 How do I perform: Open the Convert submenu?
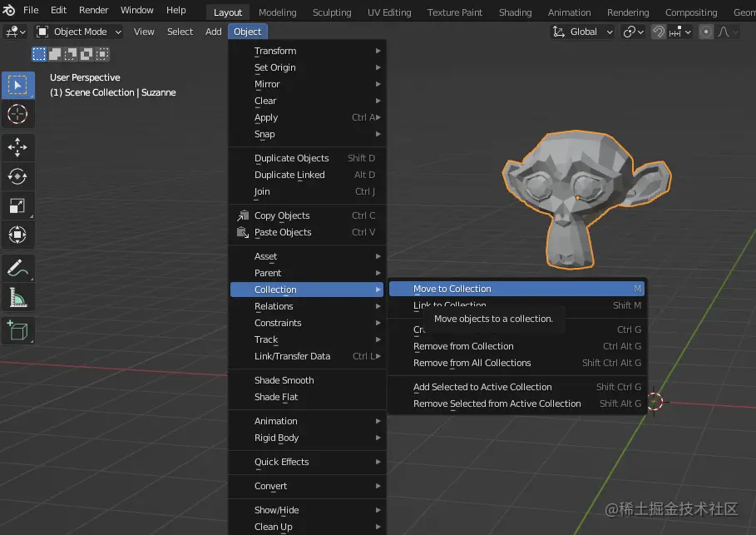tap(307, 486)
